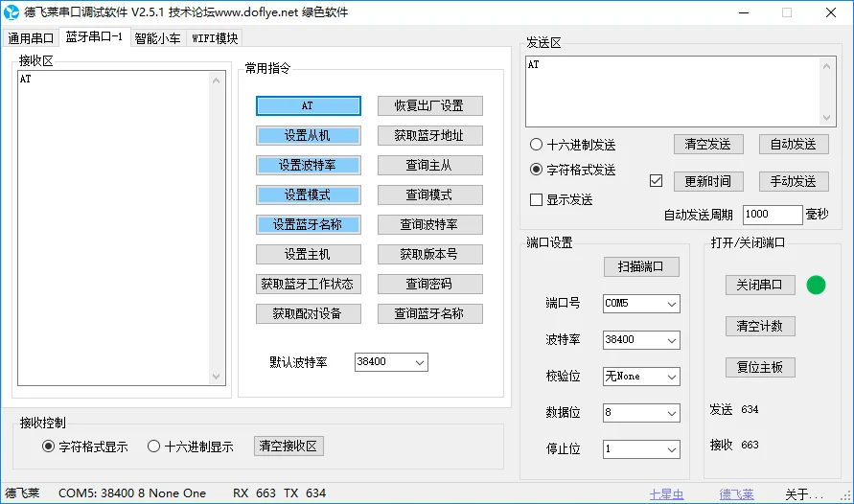Click the 获取配对设备 button
The height and width of the screenshot is (504, 854).
click(x=309, y=313)
